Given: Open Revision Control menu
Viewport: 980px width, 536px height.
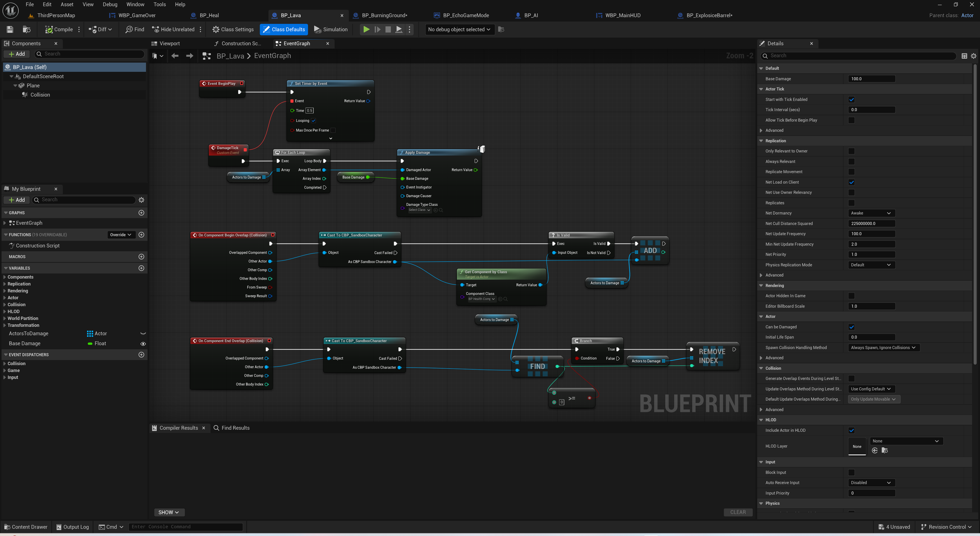Looking at the screenshot, I should pyautogui.click(x=946, y=527).
